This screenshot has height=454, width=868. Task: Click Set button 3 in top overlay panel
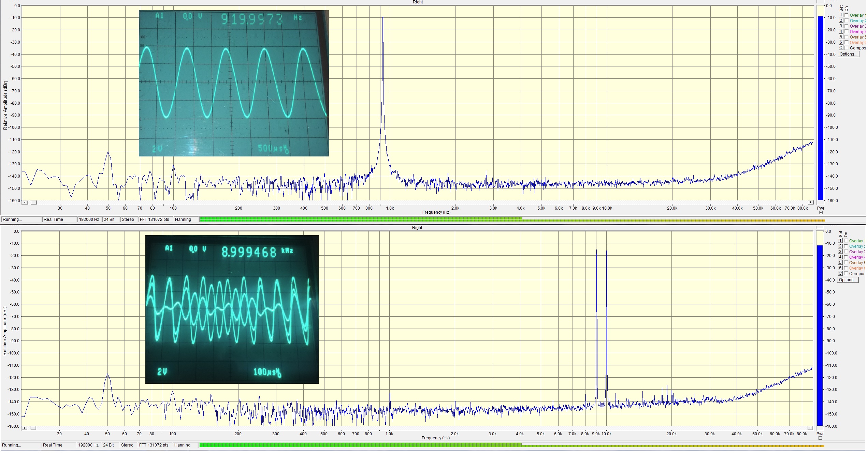click(841, 26)
